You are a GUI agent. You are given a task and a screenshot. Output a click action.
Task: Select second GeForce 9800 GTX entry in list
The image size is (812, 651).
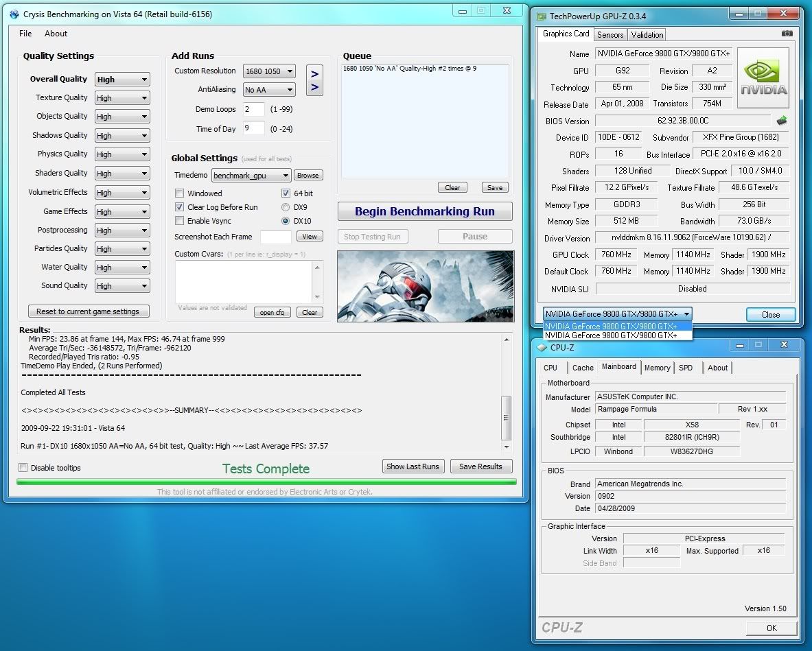[x=617, y=335]
